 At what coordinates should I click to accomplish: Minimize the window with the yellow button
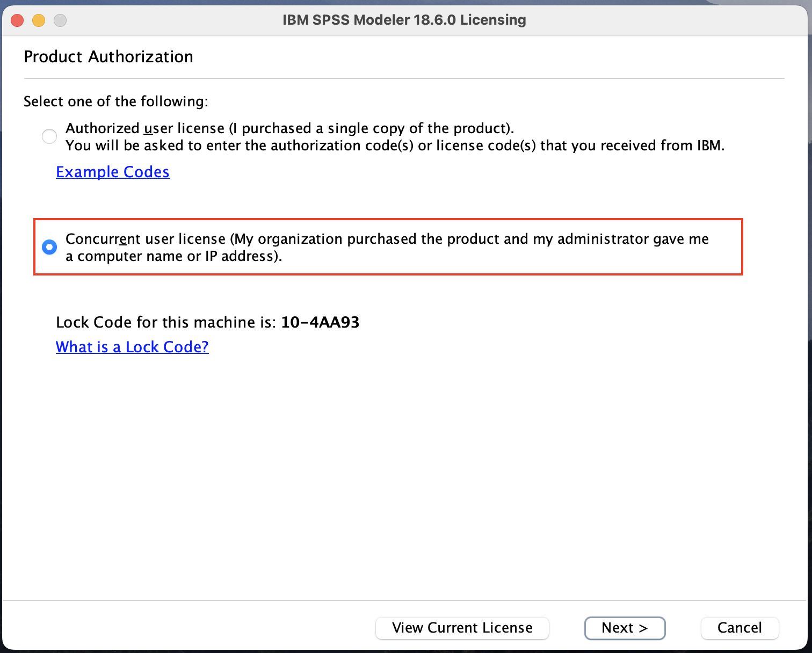tap(39, 20)
